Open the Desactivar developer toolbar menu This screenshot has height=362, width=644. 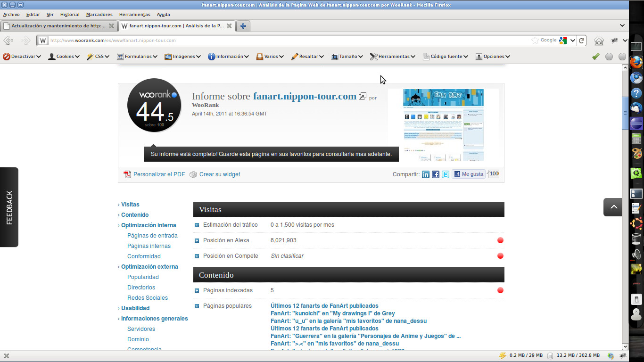tap(22, 57)
